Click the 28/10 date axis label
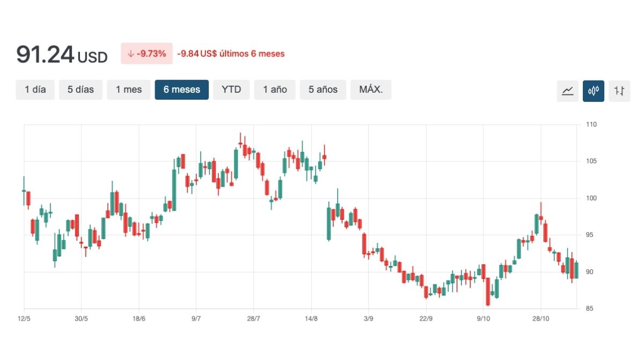The width and height of the screenshot is (644, 362). pos(541,319)
